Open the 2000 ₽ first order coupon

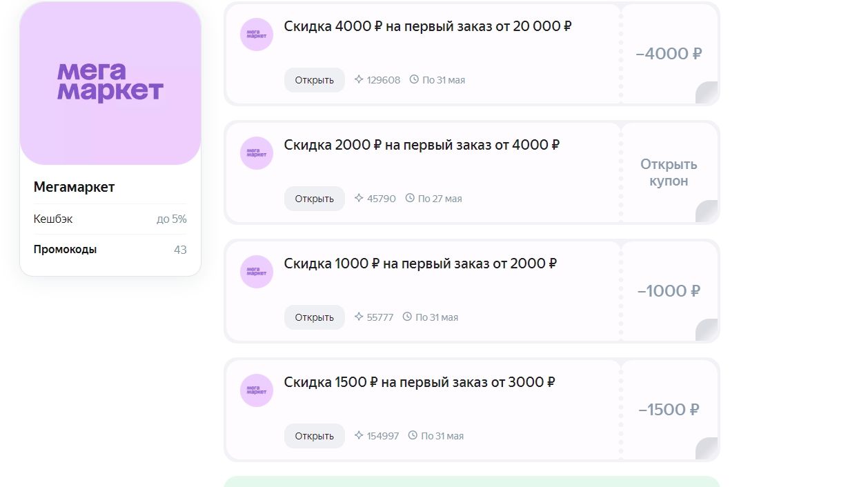pos(315,199)
